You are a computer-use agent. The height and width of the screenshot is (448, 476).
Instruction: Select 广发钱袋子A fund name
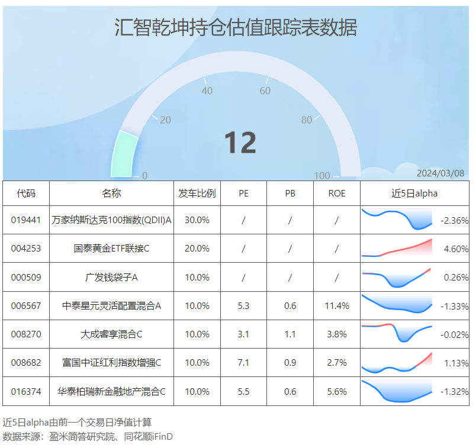[111, 278]
